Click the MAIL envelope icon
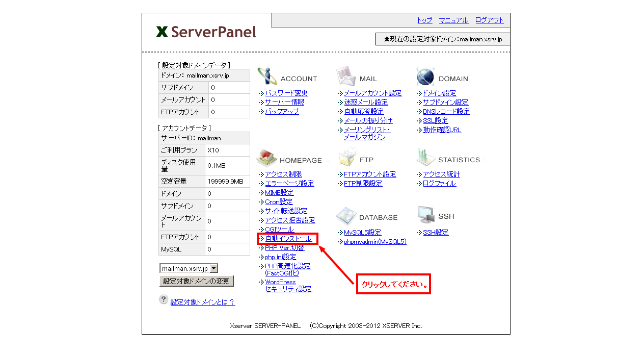The width and height of the screenshot is (644, 354). point(346,76)
